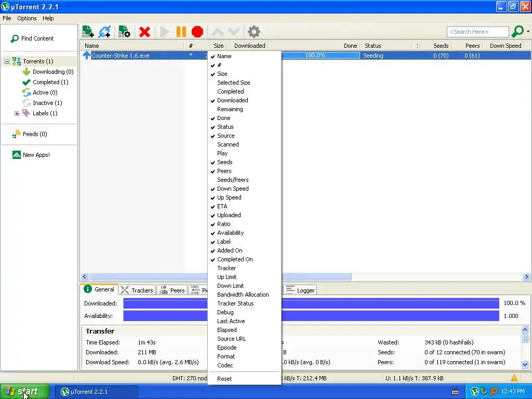Click the Transfer panel scroll down arrow
532x399 pixels.
525,365
